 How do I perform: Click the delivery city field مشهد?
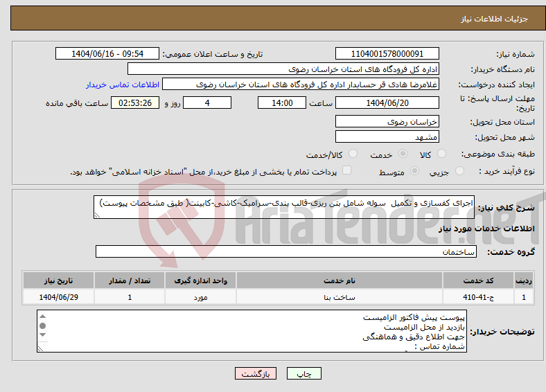(387, 136)
